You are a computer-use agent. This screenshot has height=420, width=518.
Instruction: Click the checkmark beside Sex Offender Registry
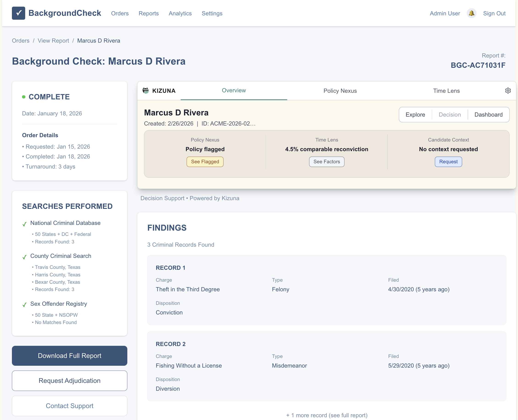point(25,305)
